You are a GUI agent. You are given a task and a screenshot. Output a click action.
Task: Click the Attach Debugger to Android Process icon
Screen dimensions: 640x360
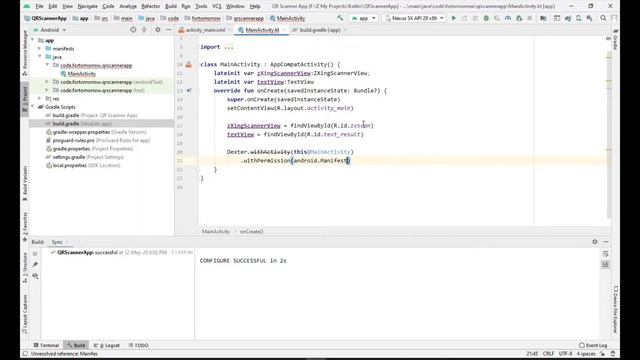pyautogui.click(x=519, y=18)
